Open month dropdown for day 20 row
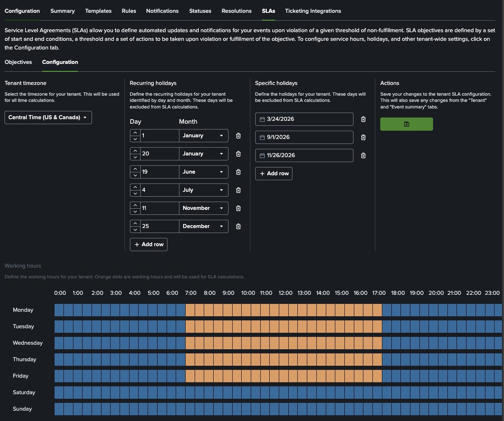Screen dimensions: 504x421 [x=203, y=154]
